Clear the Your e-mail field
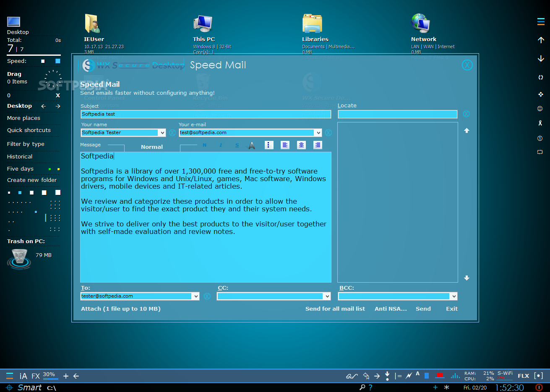The height and width of the screenshot is (392, 550). pyautogui.click(x=328, y=132)
